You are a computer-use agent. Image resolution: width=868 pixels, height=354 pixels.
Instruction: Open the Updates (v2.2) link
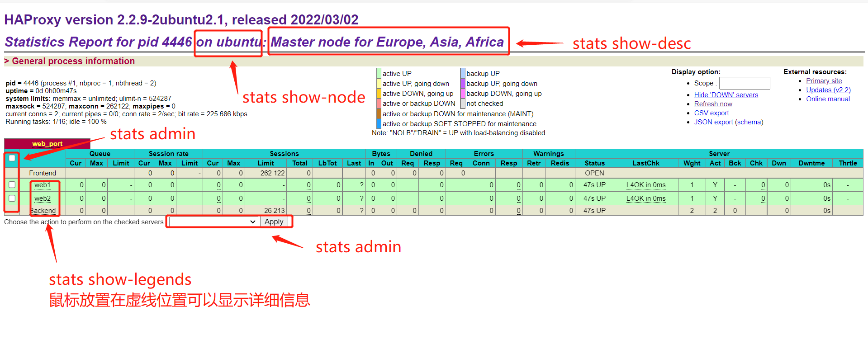pos(828,90)
